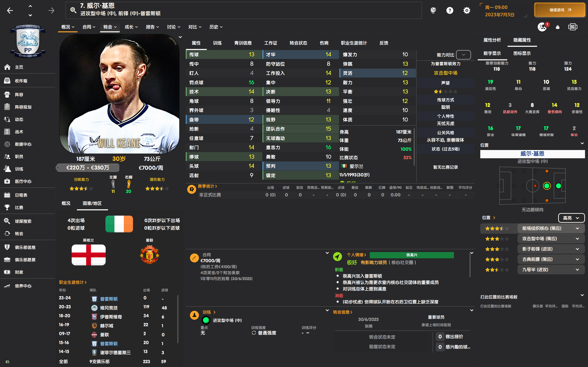This screenshot has height=367, width=588.
Task: Click the search magnifier icon
Action: pos(73,10)
